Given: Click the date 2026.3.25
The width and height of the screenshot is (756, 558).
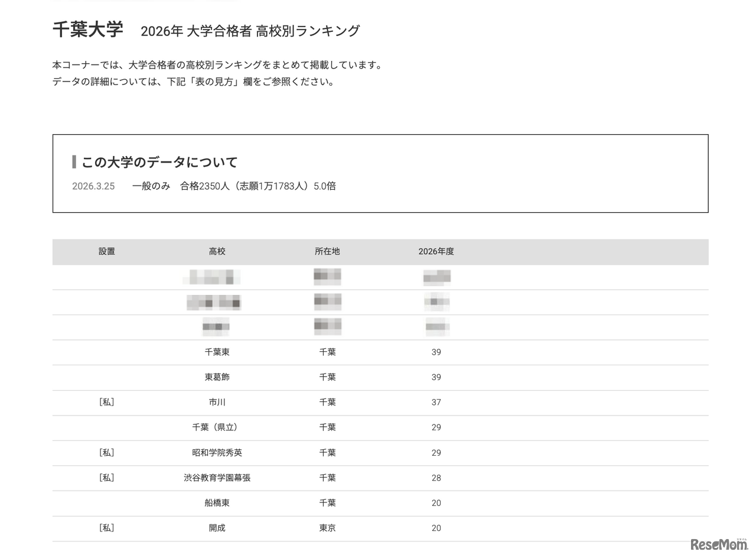Looking at the screenshot, I should click(x=93, y=186).
